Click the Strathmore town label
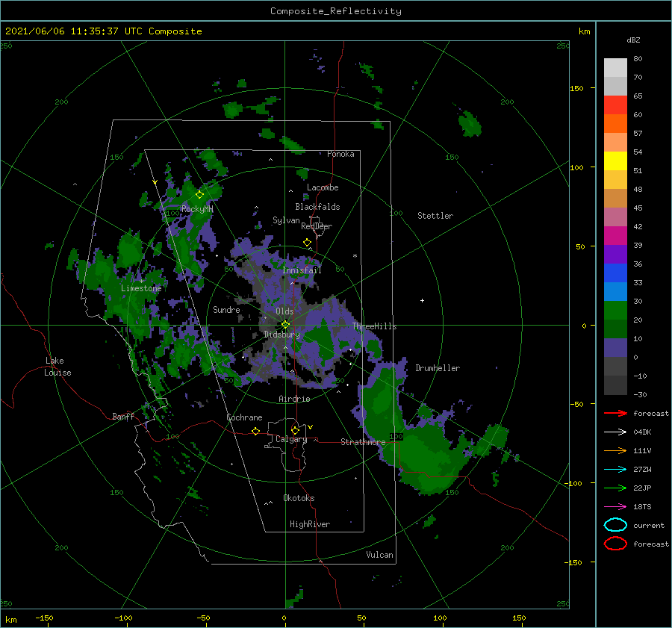 [363, 441]
